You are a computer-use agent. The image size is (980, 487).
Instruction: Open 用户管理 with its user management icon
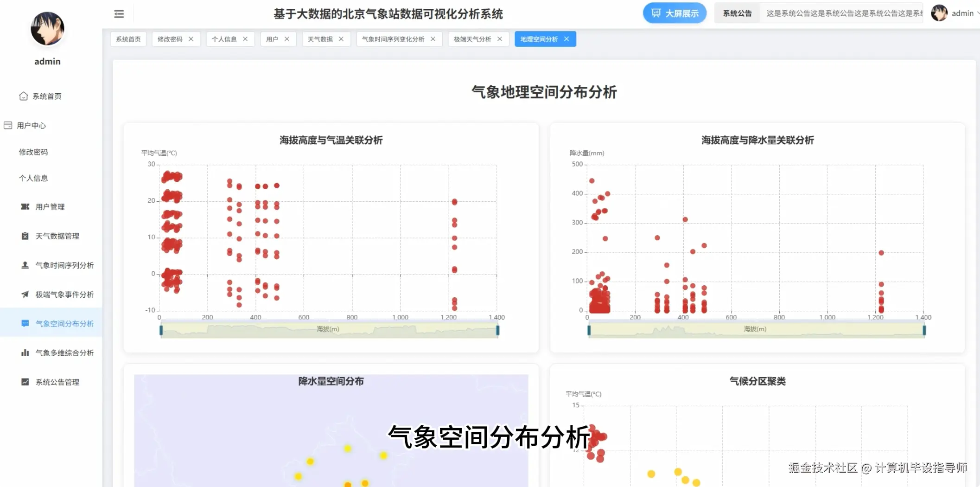pos(26,207)
